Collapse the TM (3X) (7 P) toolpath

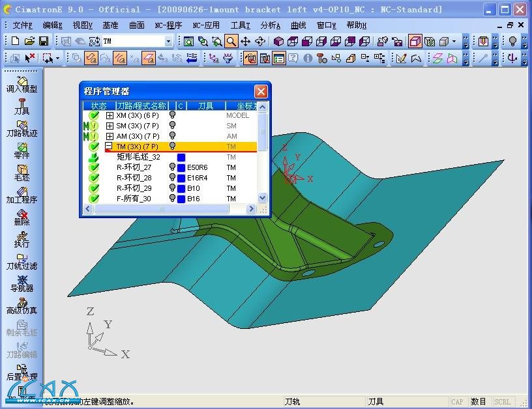[x=109, y=146]
